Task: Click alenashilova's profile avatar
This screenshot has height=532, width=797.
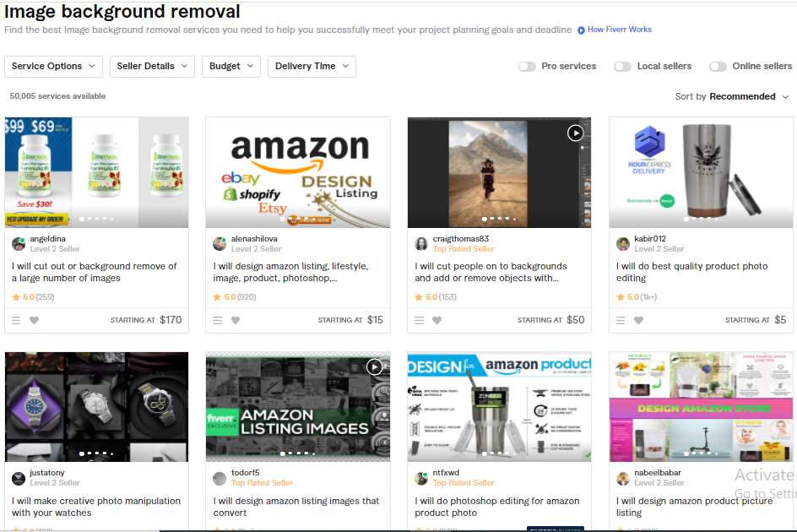Action: pos(220,243)
